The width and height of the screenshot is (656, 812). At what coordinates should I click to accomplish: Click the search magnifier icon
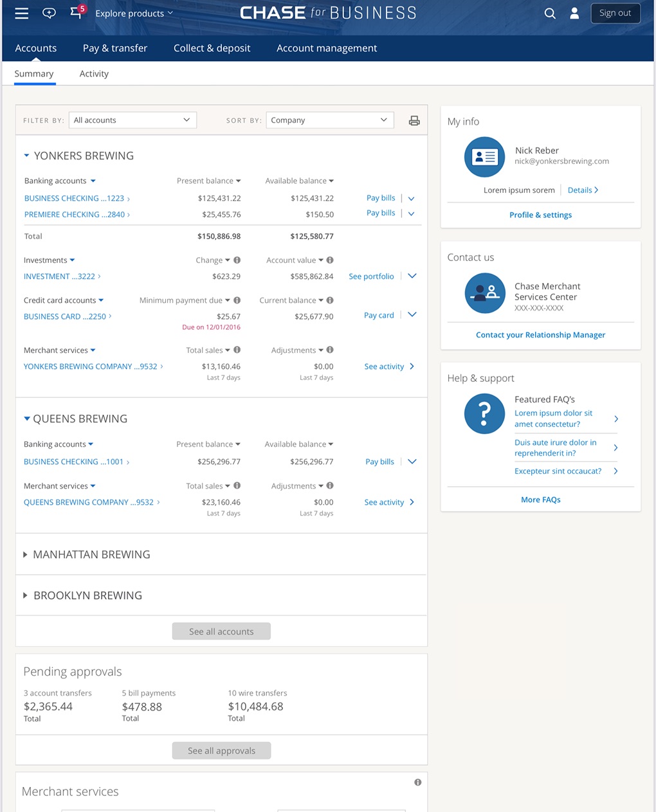550,13
